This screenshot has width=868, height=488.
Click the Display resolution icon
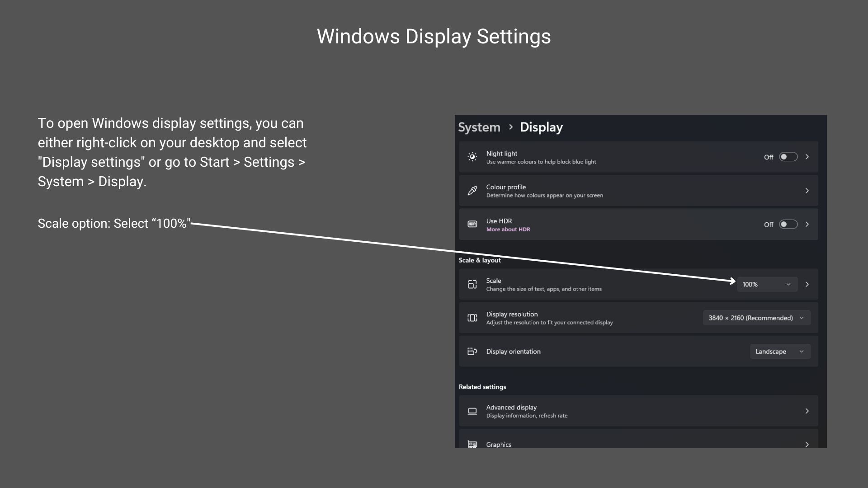click(x=472, y=318)
